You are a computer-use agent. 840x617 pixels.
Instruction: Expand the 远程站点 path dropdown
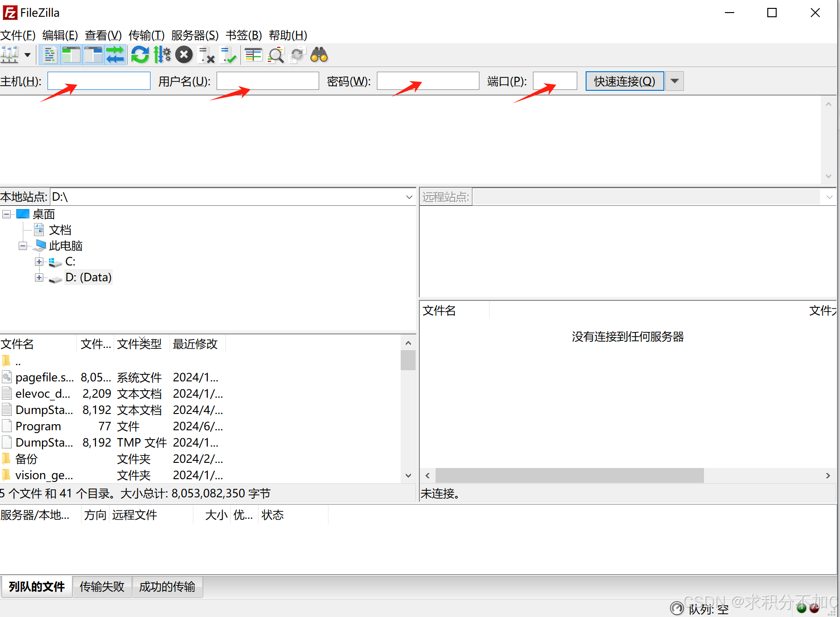829,197
